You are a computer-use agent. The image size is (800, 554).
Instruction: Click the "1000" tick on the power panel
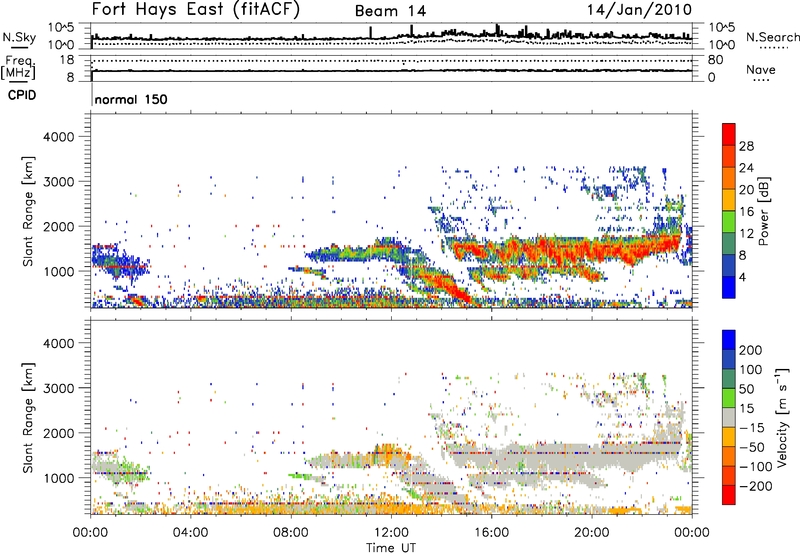tap(58, 271)
